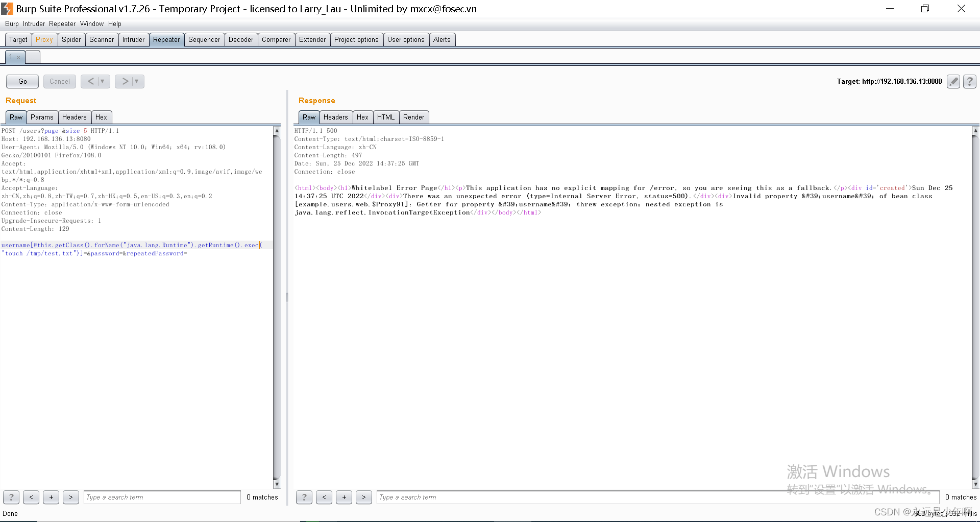This screenshot has width=980, height=522.
Task: Click response pane scrollbar up arrow
Action: pyautogui.click(x=975, y=131)
